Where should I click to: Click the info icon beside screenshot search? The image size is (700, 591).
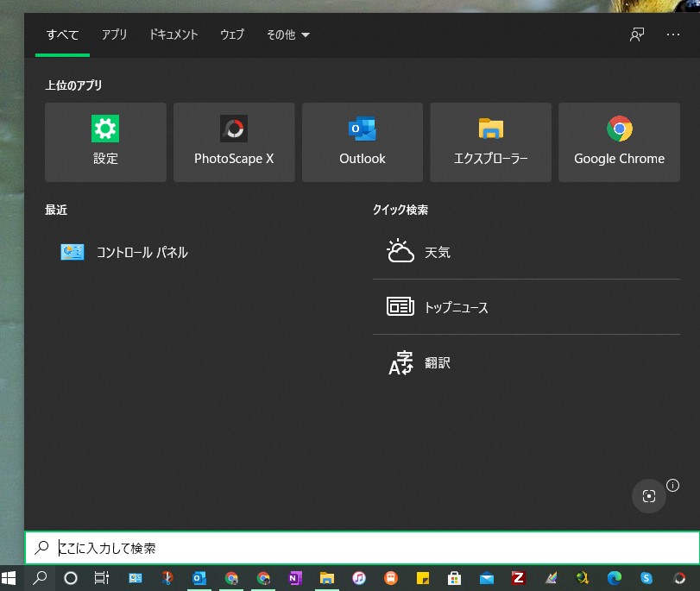point(672,485)
